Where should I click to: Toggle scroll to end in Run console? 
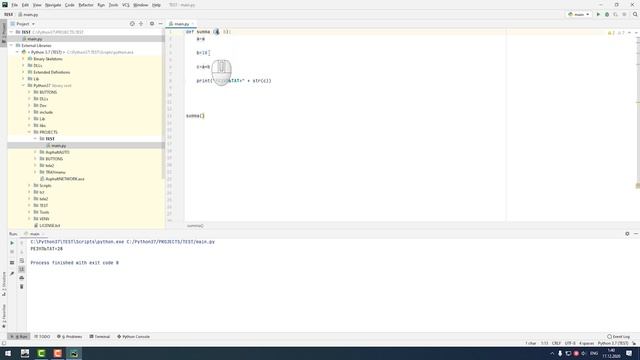[22, 269]
